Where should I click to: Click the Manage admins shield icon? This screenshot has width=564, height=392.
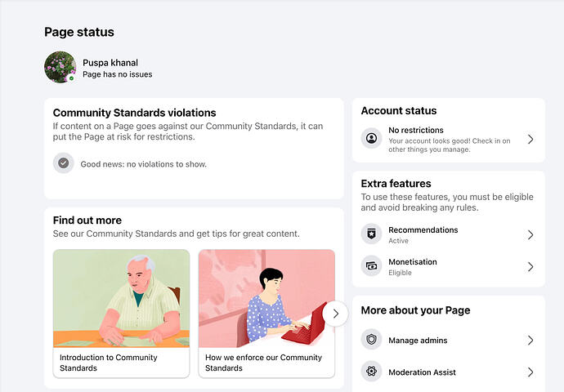pyautogui.click(x=371, y=339)
